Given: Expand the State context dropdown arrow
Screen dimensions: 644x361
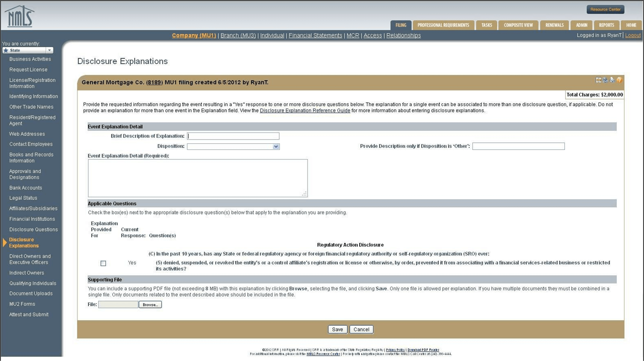Looking at the screenshot, I should pyautogui.click(x=50, y=50).
